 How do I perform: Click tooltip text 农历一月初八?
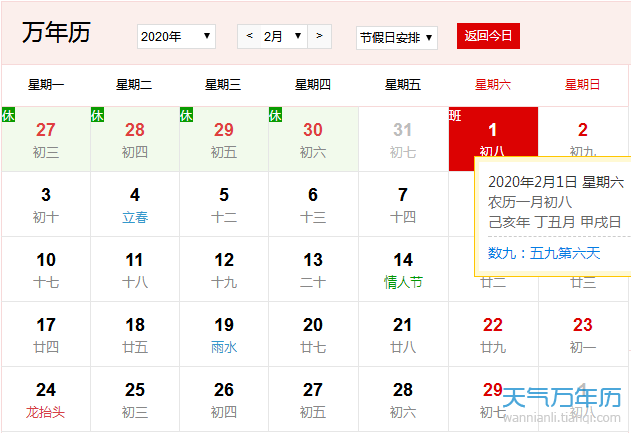pyautogui.click(x=530, y=202)
